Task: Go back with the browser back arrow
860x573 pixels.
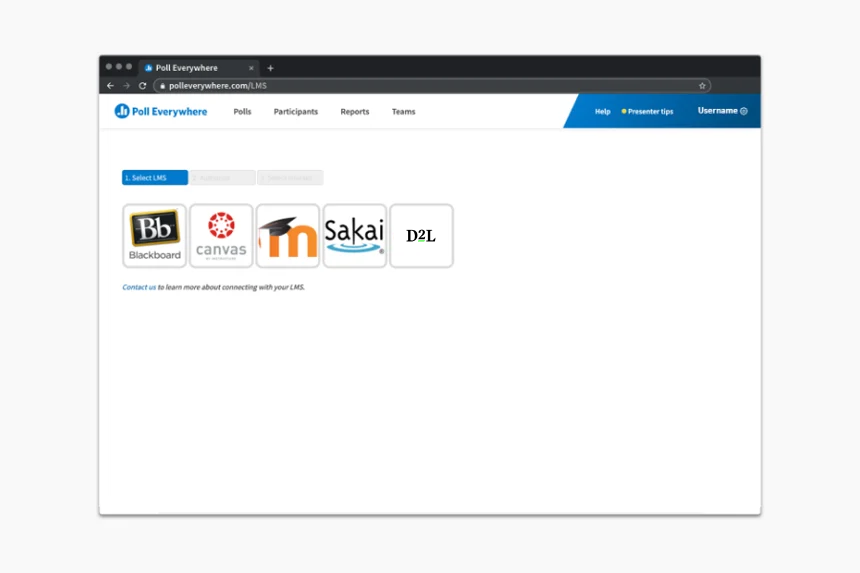Action: pos(110,86)
